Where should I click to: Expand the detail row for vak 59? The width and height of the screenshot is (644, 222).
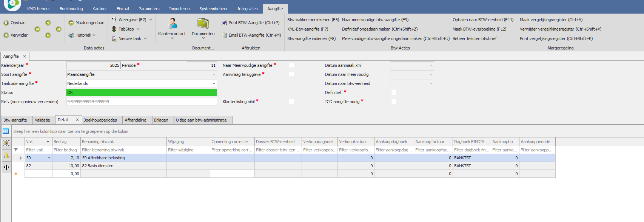pyautogui.click(x=21, y=158)
